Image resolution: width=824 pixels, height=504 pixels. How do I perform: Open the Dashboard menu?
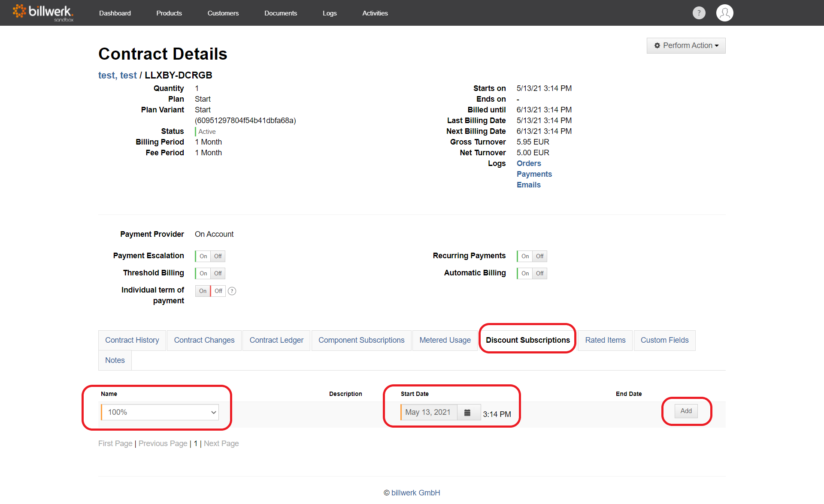115,13
